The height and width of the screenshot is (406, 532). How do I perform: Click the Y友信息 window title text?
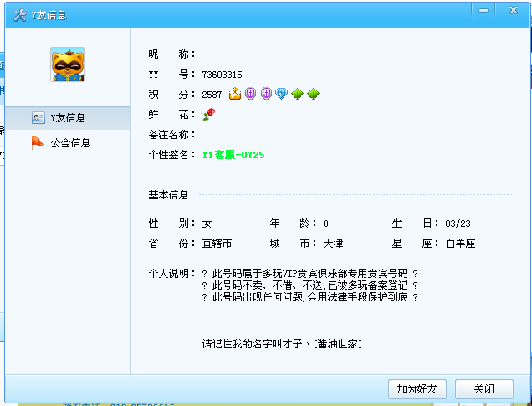[x=49, y=15]
